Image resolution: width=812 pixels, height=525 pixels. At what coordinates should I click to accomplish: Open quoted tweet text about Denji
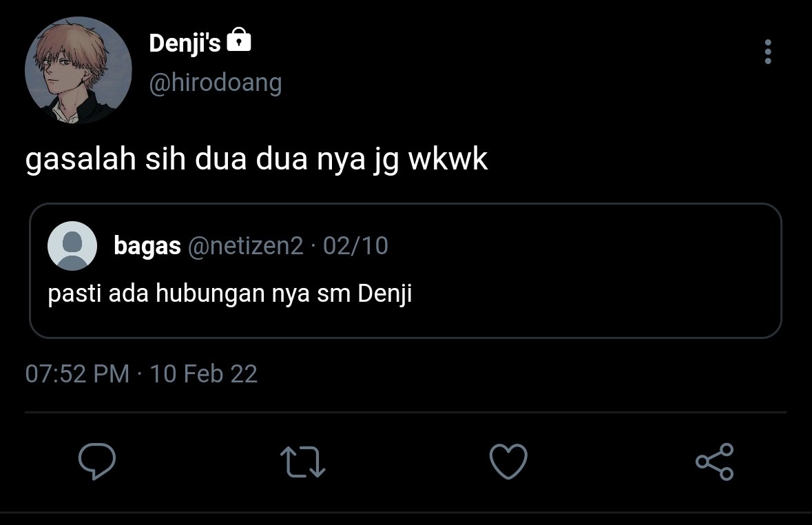click(230, 294)
